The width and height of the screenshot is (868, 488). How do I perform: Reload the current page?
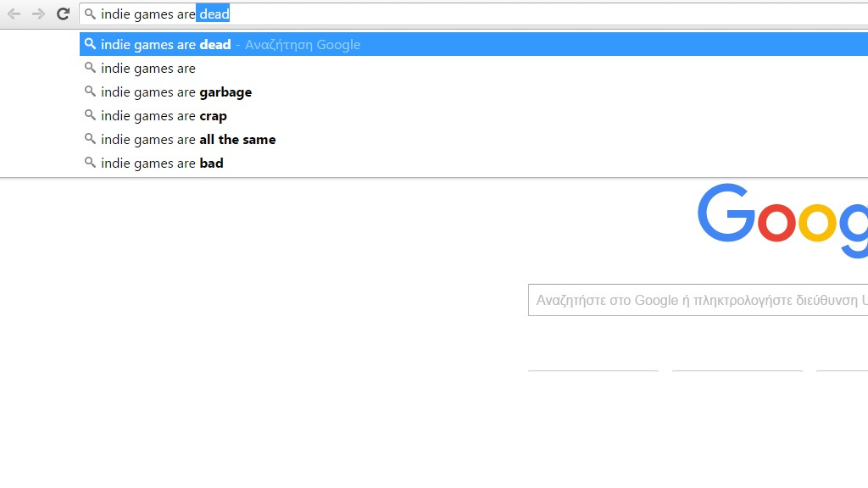pyautogui.click(x=63, y=14)
